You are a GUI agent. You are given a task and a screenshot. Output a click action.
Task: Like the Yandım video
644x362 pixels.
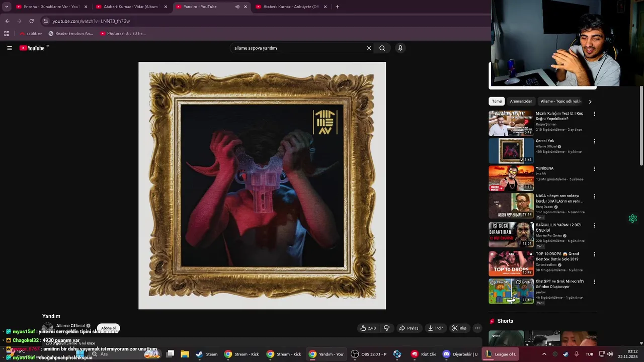[368, 328]
